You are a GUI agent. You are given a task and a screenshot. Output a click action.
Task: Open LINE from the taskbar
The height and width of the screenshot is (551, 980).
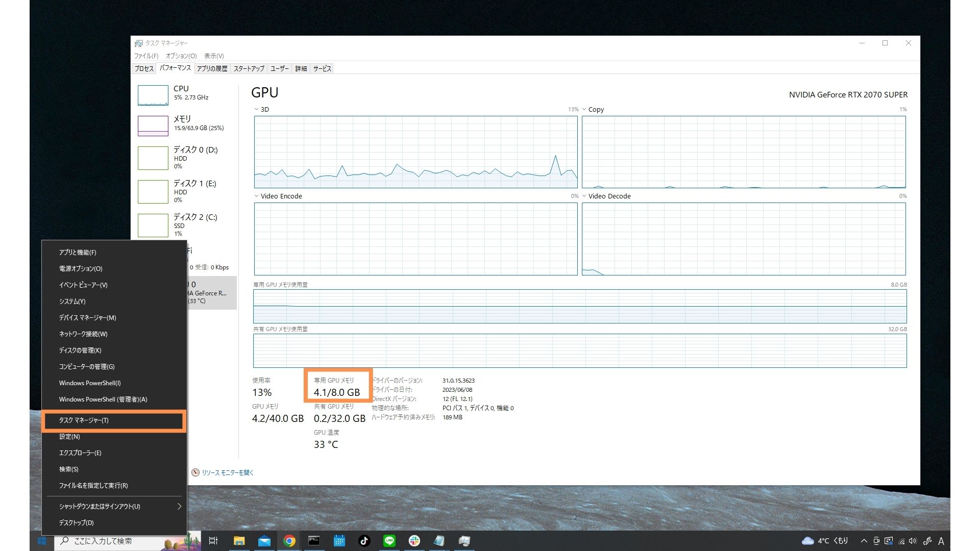[x=389, y=541]
